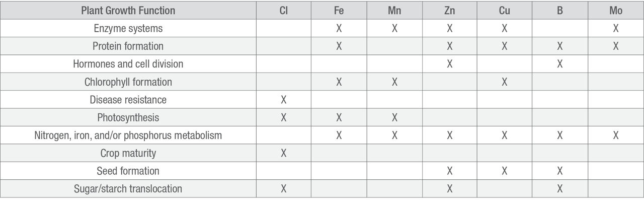Select the Disease resistance row label
Image resolution: width=644 pixels, height=202 pixels.
pos(128,100)
